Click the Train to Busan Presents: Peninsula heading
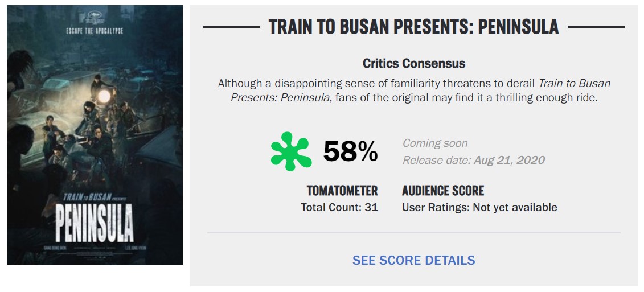Screen dimensions: 644x292 [x=413, y=27]
